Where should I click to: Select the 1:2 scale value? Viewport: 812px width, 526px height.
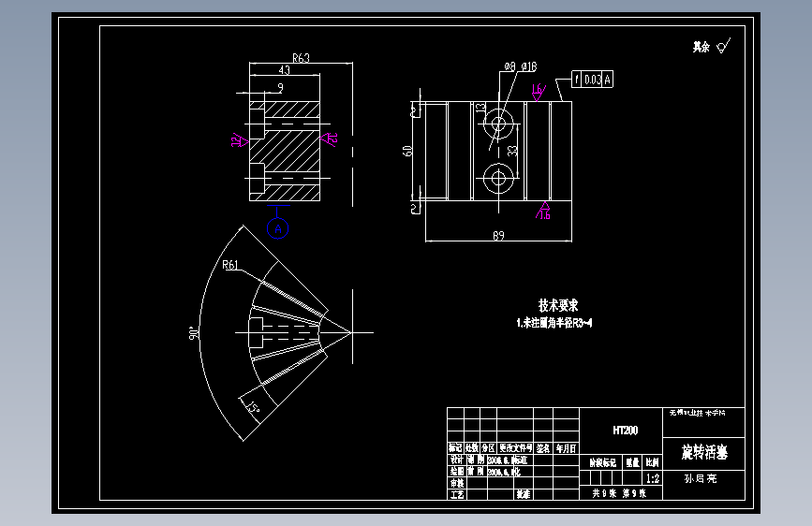[x=653, y=478]
